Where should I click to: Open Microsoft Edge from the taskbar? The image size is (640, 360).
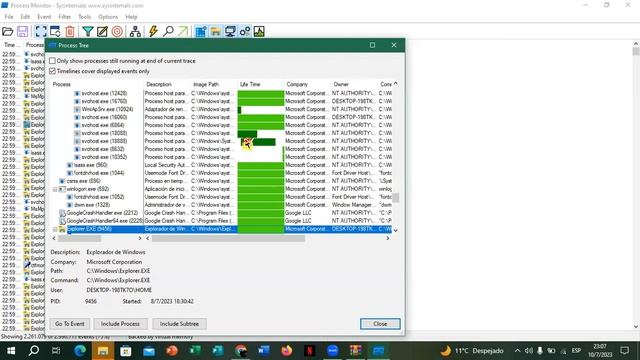click(x=80, y=351)
